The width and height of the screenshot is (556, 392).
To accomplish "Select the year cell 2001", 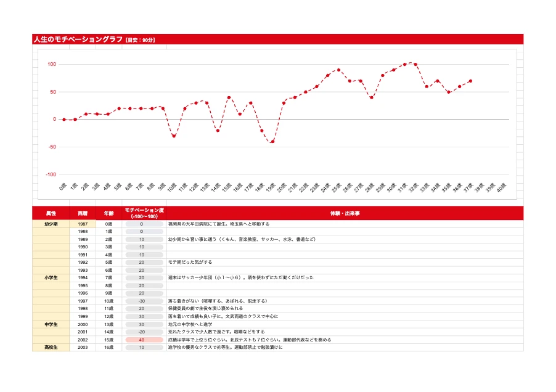I will click(x=83, y=332).
